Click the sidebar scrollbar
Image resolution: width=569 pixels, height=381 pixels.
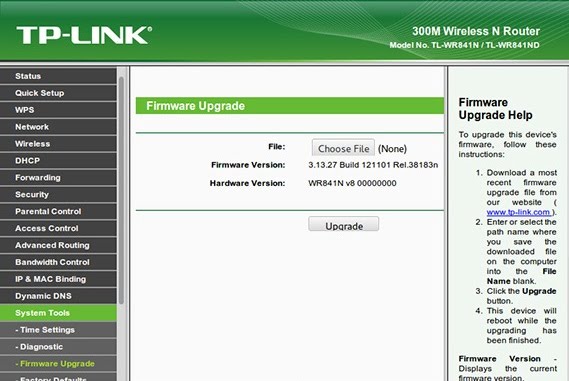click(121, 190)
